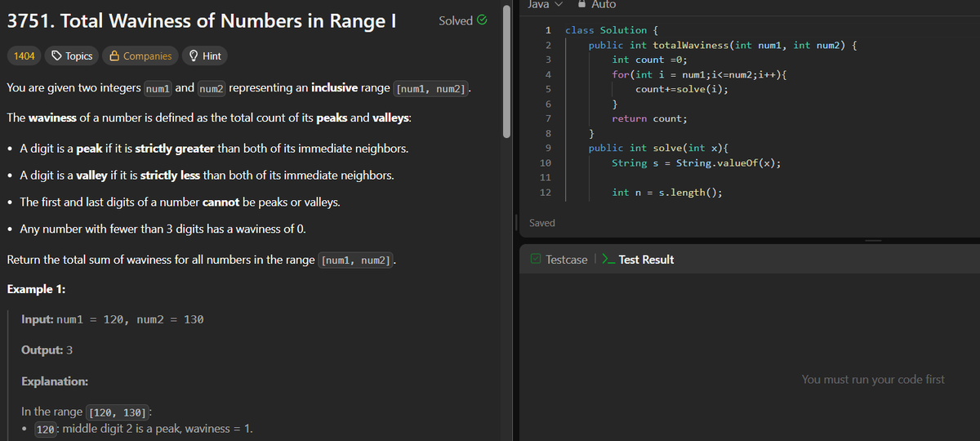Click 'public int solve(int x){' line
Viewport: 980px width, 441px height.
[x=658, y=148]
